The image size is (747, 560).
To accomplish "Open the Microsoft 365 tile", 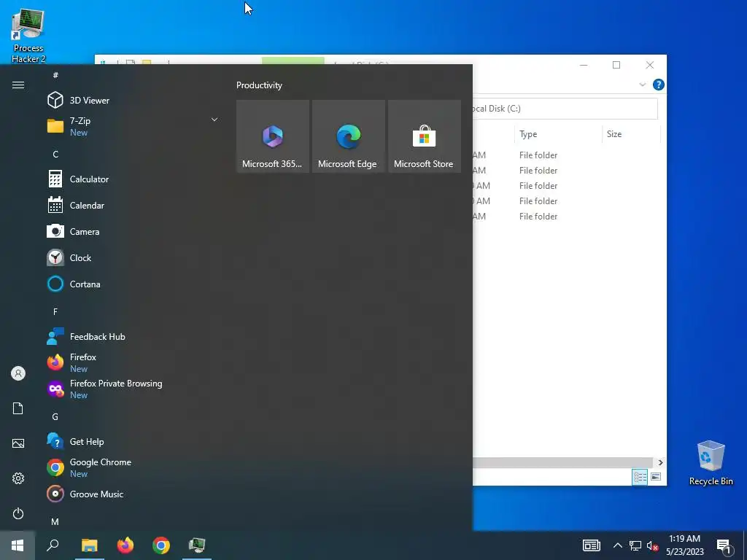I will coord(273,136).
